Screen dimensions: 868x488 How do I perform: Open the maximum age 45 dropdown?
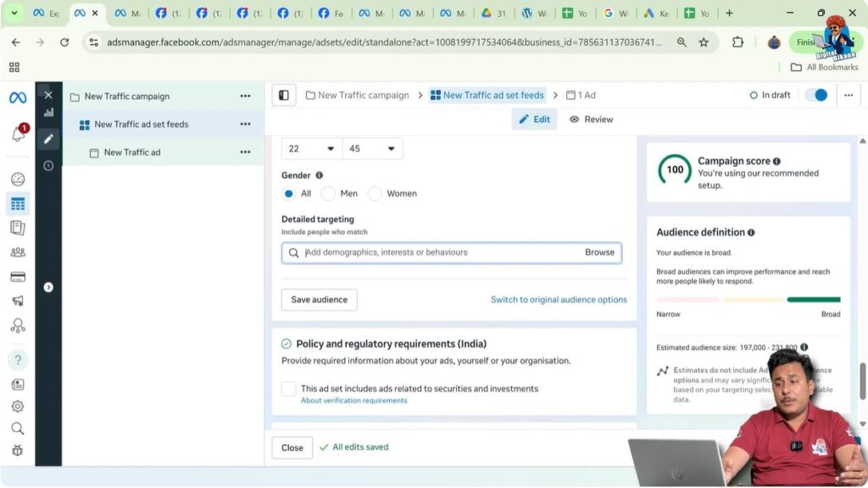tap(373, 148)
